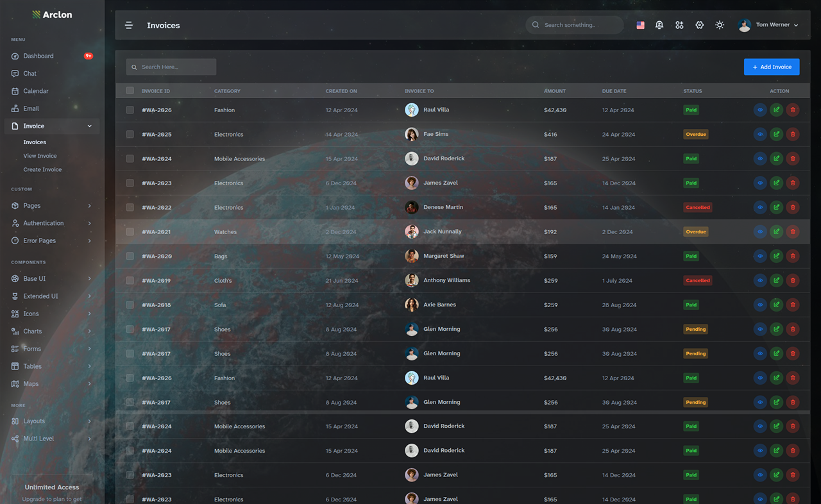Click the US flag language icon
Viewport: 821px width, 504px height.
tap(640, 25)
